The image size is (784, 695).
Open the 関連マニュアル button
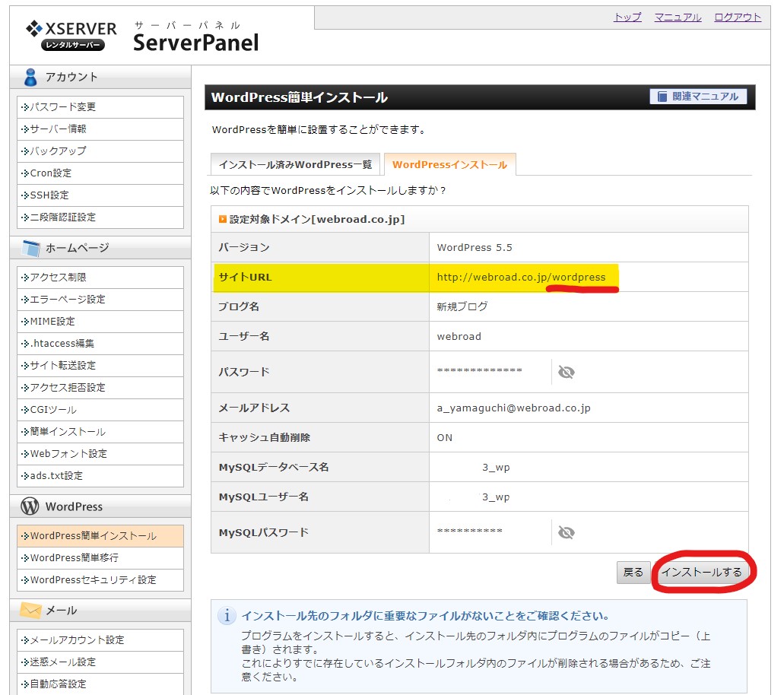point(698,97)
